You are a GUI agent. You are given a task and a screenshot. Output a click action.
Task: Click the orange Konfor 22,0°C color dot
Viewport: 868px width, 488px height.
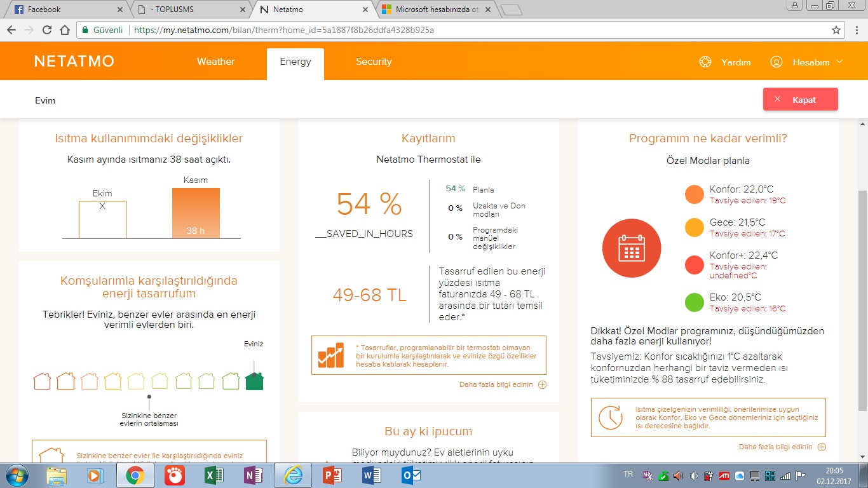695,194
